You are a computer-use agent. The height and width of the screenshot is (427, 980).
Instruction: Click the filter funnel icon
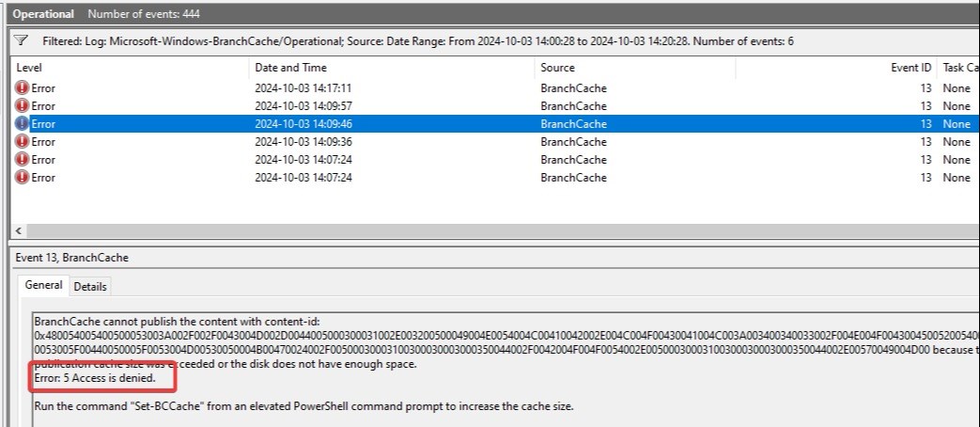[x=22, y=40]
